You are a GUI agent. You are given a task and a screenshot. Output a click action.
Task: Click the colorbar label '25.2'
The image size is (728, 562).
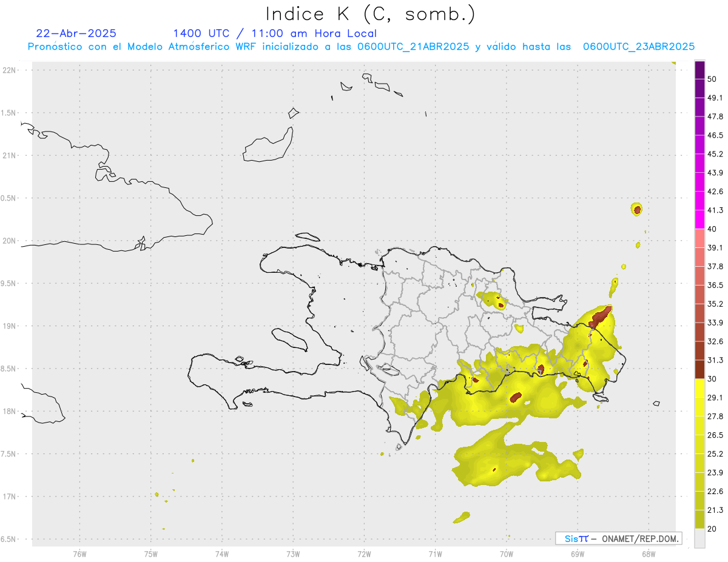coord(715,454)
